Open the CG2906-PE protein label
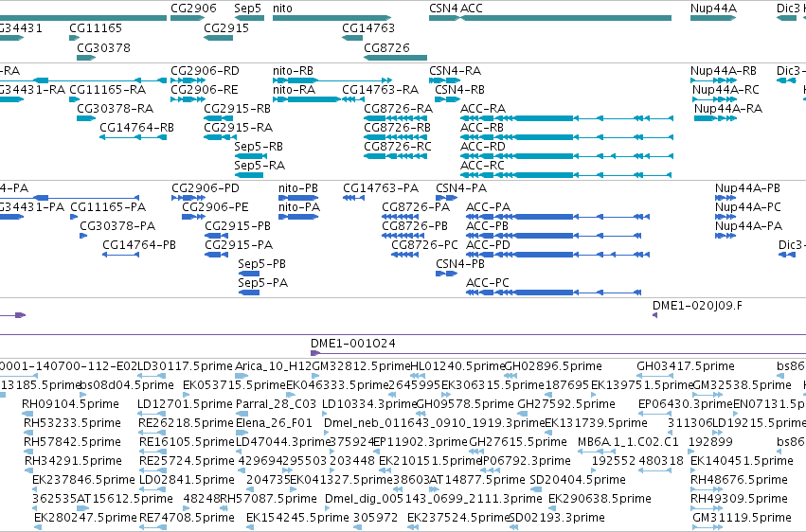The image size is (806, 532). 215,207
